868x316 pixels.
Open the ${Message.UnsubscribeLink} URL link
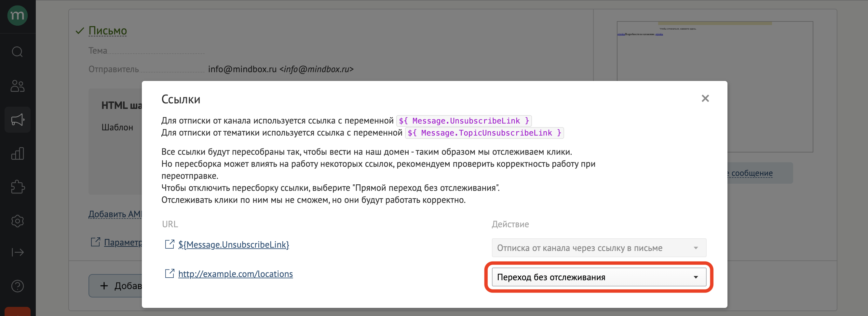pyautogui.click(x=234, y=244)
